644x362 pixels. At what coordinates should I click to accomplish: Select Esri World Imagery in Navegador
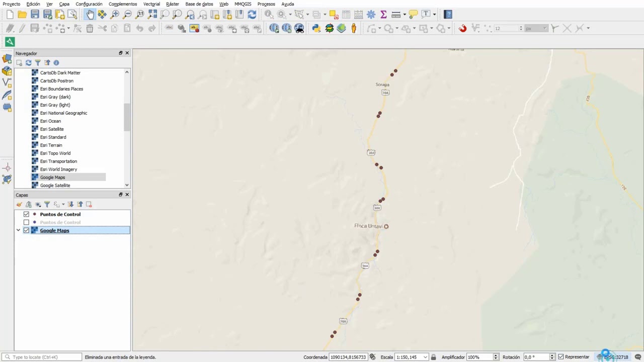click(58, 169)
